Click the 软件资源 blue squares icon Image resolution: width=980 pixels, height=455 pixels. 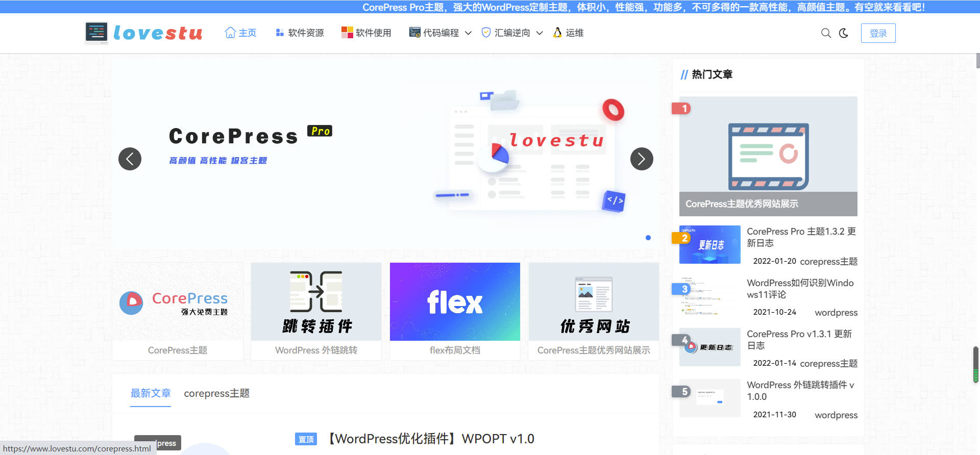click(x=280, y=33)
